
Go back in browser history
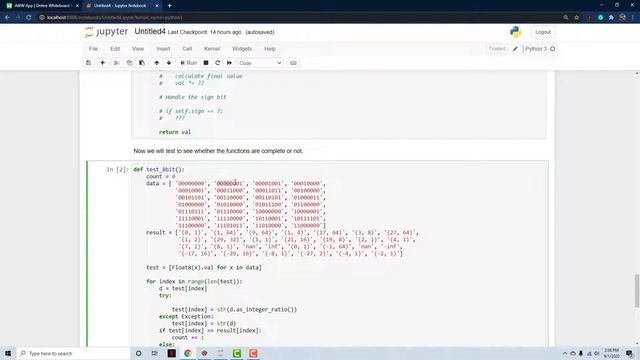click(7, 18)
